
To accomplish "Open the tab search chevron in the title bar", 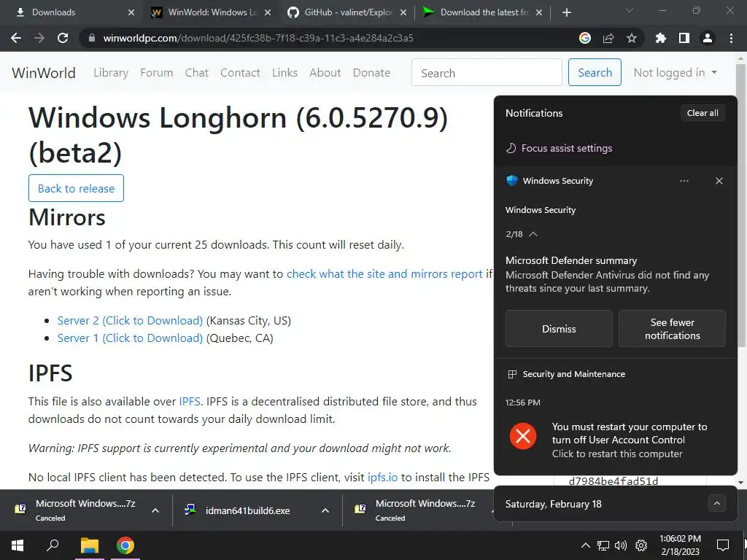I will pos(630,10).
